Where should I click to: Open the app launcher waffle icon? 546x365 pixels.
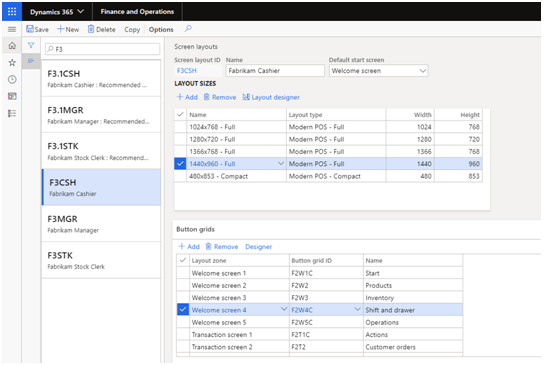click(12, 11)
